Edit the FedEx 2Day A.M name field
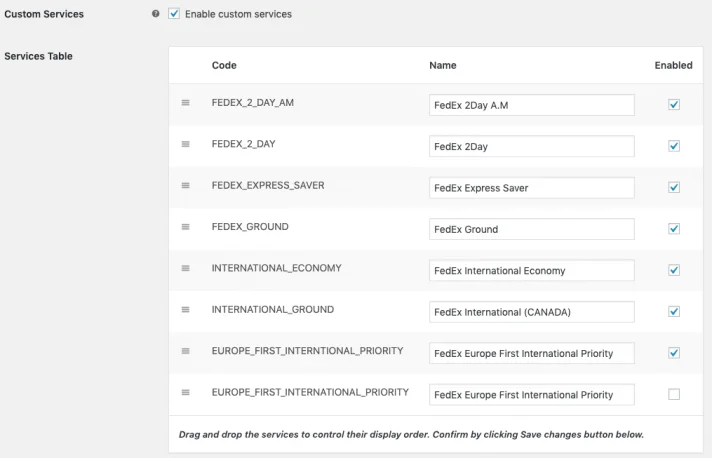Screen dimensions: 712x458 532,105
